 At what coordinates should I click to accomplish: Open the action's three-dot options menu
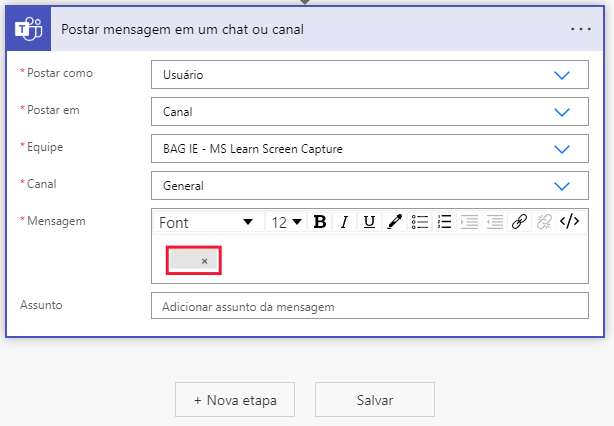[581, 29]
